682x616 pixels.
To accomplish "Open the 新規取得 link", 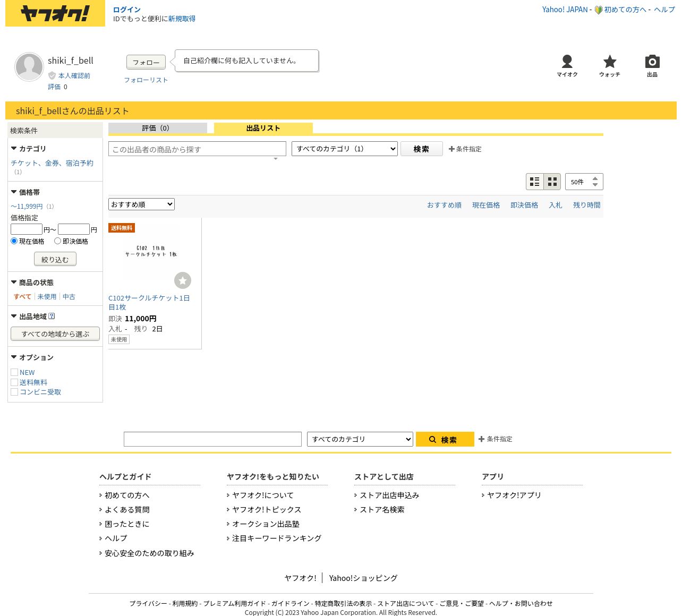I will coord(182,19).
